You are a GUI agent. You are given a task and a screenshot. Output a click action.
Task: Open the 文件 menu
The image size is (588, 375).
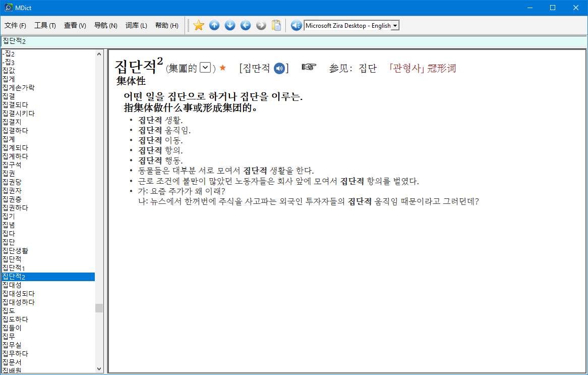(x=15, y=25)
